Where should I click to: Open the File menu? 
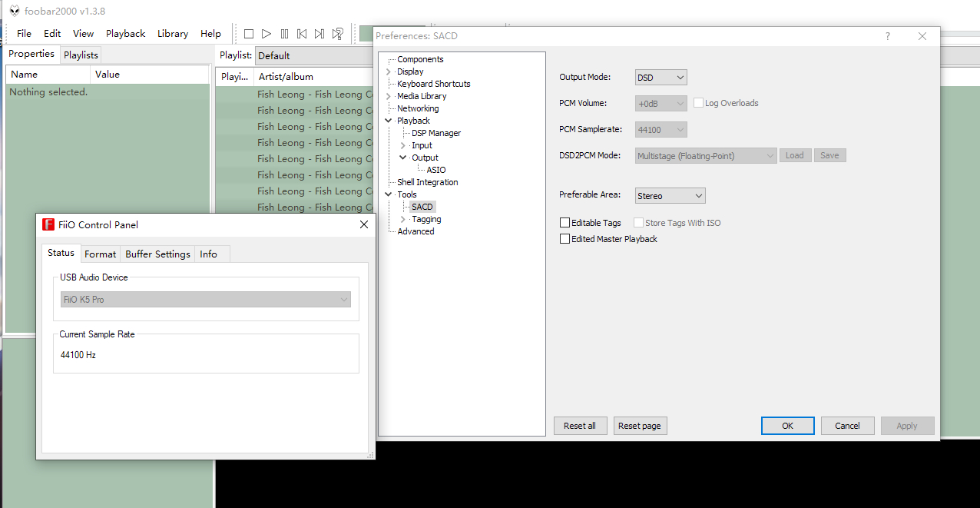(25, 34)
